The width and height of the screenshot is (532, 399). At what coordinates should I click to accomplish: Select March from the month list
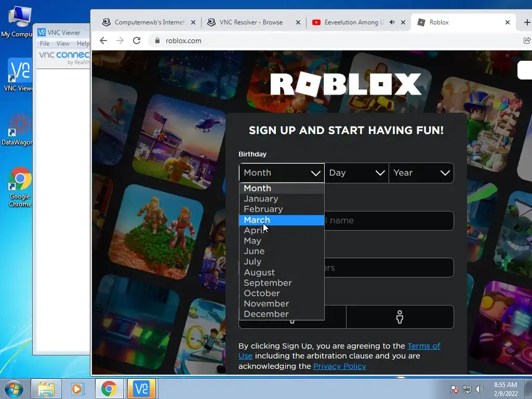pos(282,220)
